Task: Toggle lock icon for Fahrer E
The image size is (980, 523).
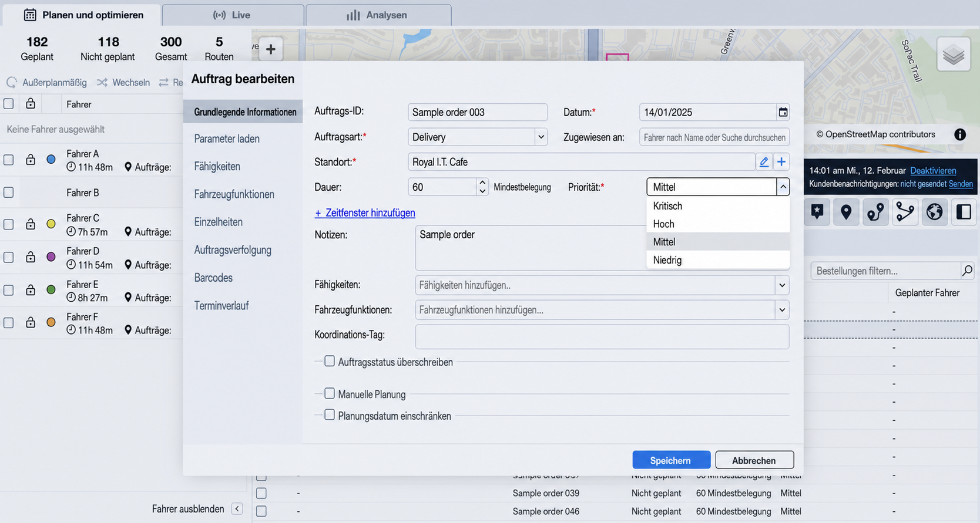Action: click(31, 290)
